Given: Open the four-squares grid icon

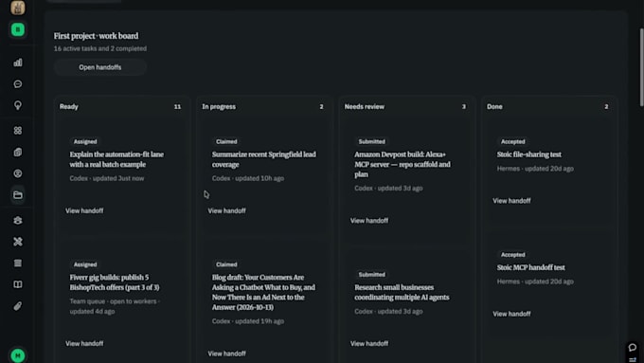Looking at the screenshot, I should click(x=18, y=130).
